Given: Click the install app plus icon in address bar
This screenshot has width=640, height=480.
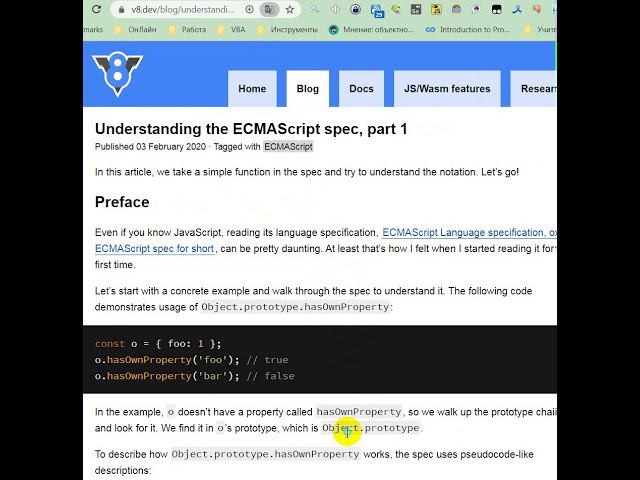Looking at the screenshot, I should click(x=249, y=9).
